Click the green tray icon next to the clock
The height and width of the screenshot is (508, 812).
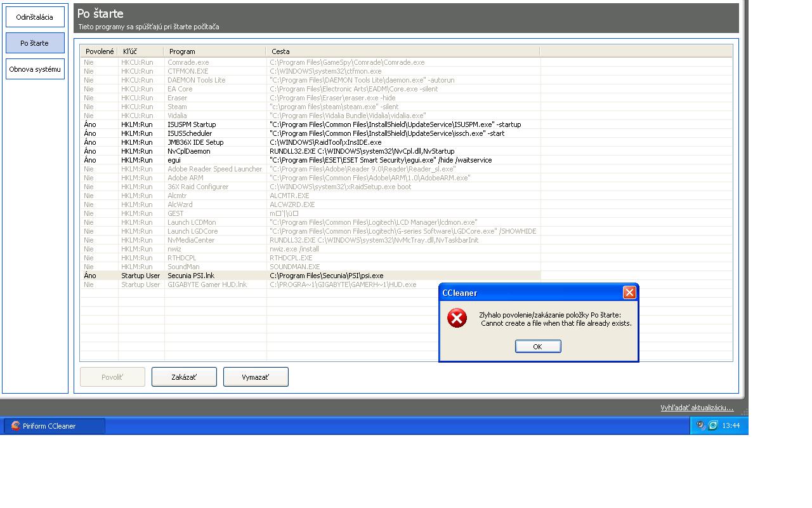tap(713, 425)
